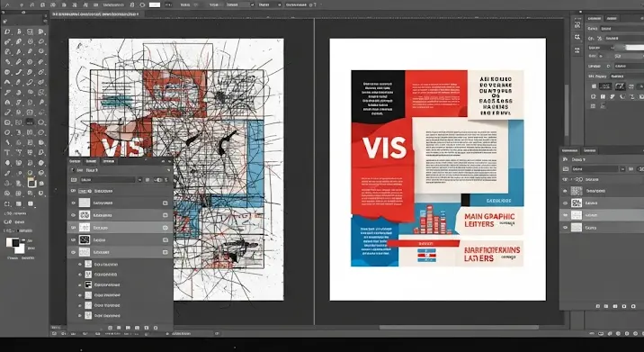The image size is (644, 352).
Task: Open blend mode dropdown in left layers panel
Action: coord(107,180)
